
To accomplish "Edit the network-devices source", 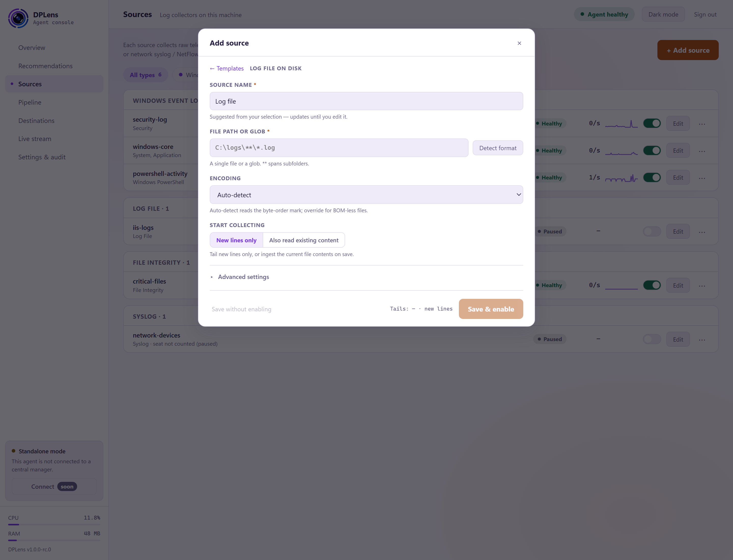I will (678, 340).
